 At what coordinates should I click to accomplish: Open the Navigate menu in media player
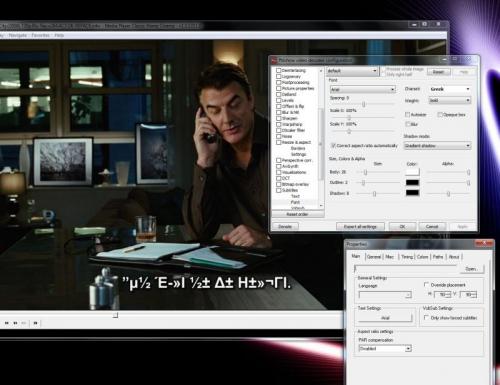(18, 35)
